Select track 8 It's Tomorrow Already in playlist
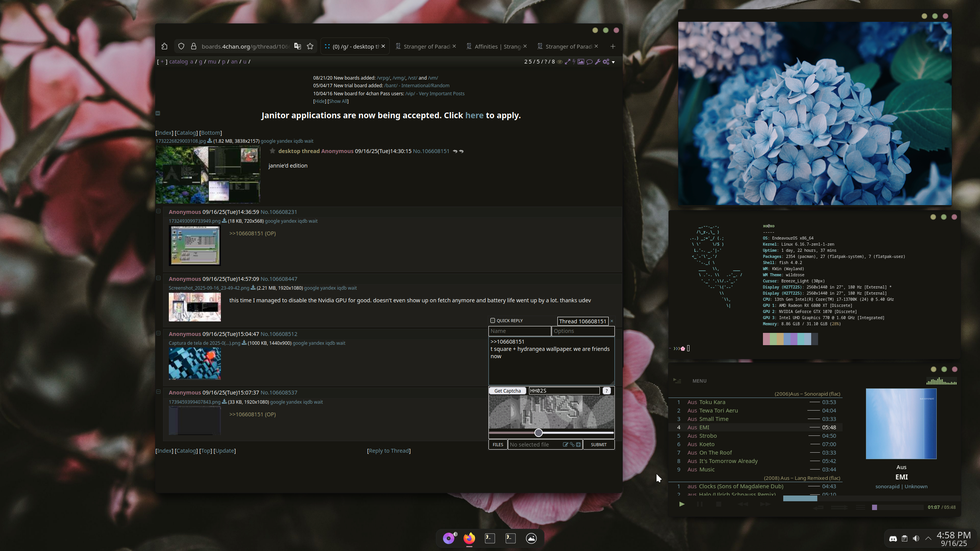Viewport: 980px width, 551px height. click(x=755, y=461)
